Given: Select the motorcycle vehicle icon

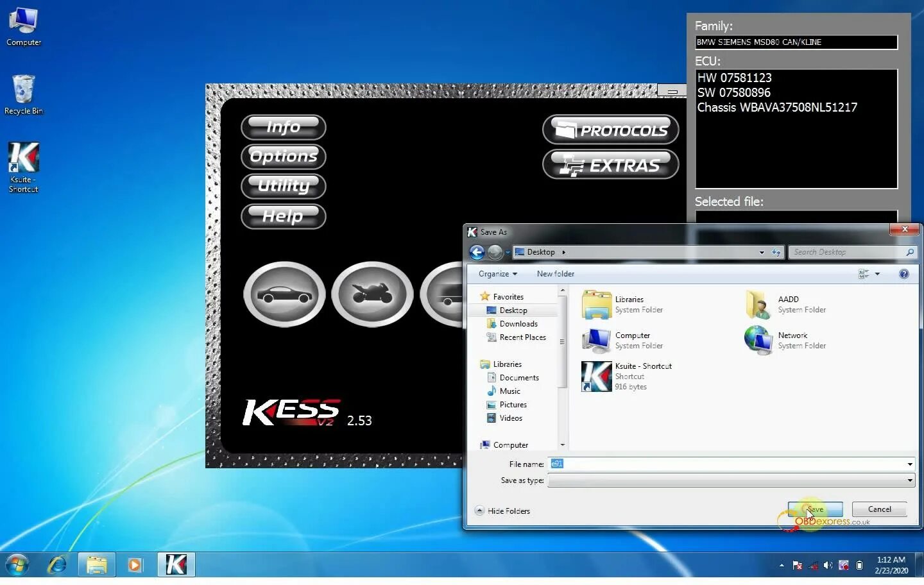Looking at the screenshot, I should tap(372, 294).
